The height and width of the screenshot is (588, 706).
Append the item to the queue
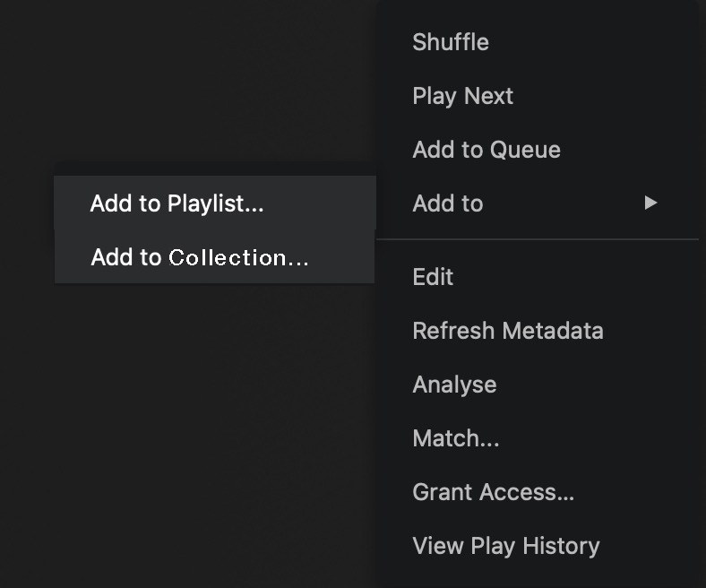pyautogui.click(x=486, y=150)
